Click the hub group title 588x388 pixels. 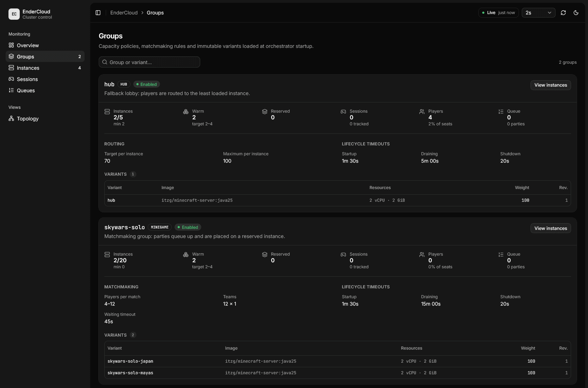click(x=109, y=84)
